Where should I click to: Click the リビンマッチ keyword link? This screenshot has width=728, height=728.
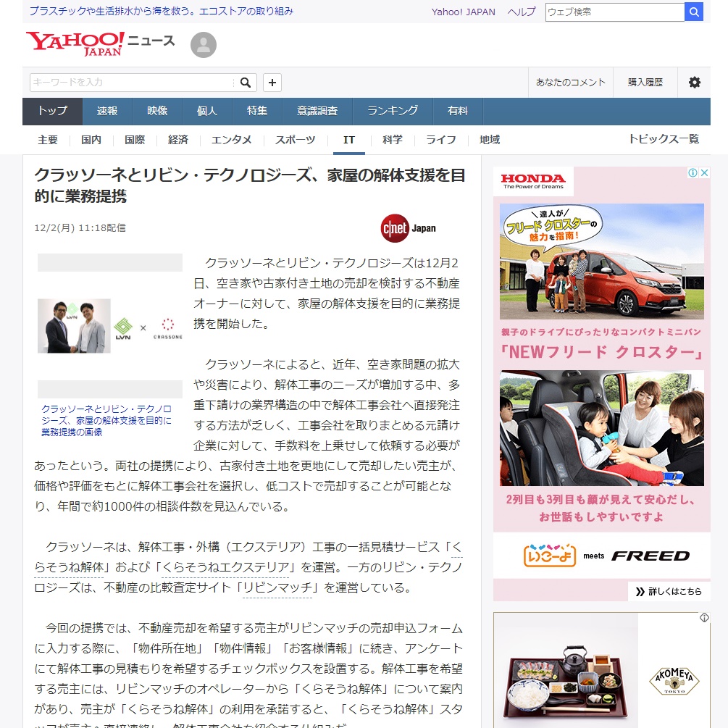pos(277,587)
